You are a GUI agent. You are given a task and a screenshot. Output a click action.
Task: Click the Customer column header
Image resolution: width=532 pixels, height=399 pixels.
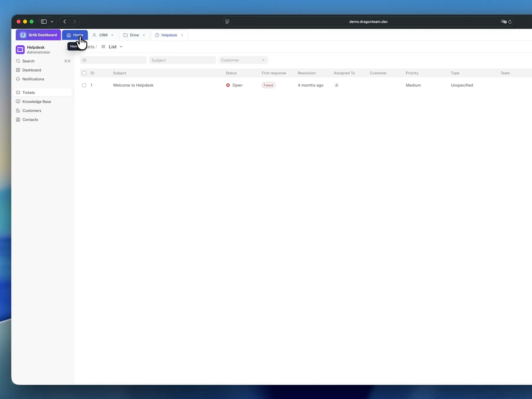click(x=378, y=73)
